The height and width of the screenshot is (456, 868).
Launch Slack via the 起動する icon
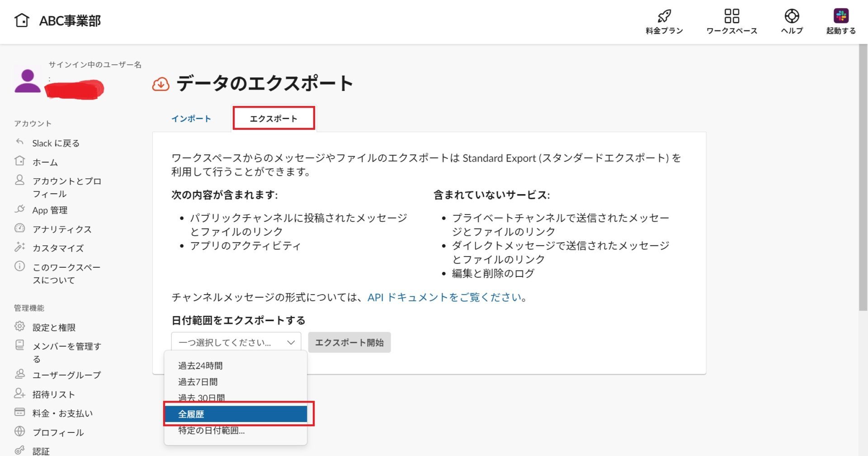tap(841, 16)
